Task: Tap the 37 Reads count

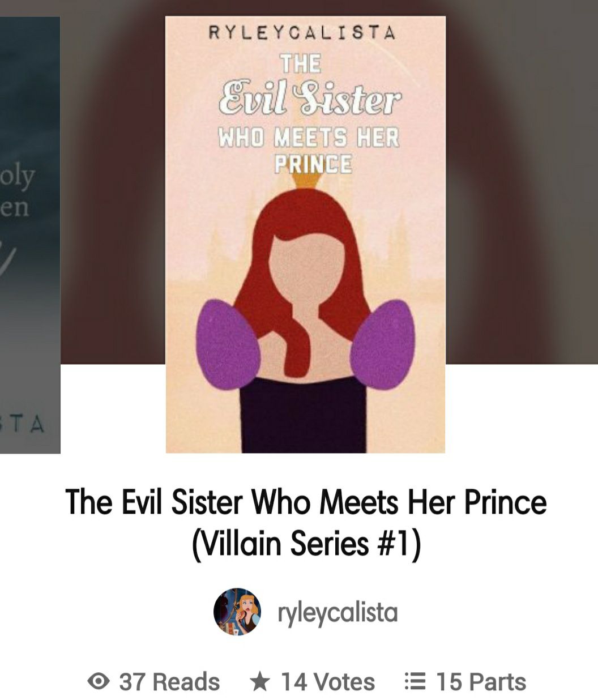Action: [x=153, y=681]
